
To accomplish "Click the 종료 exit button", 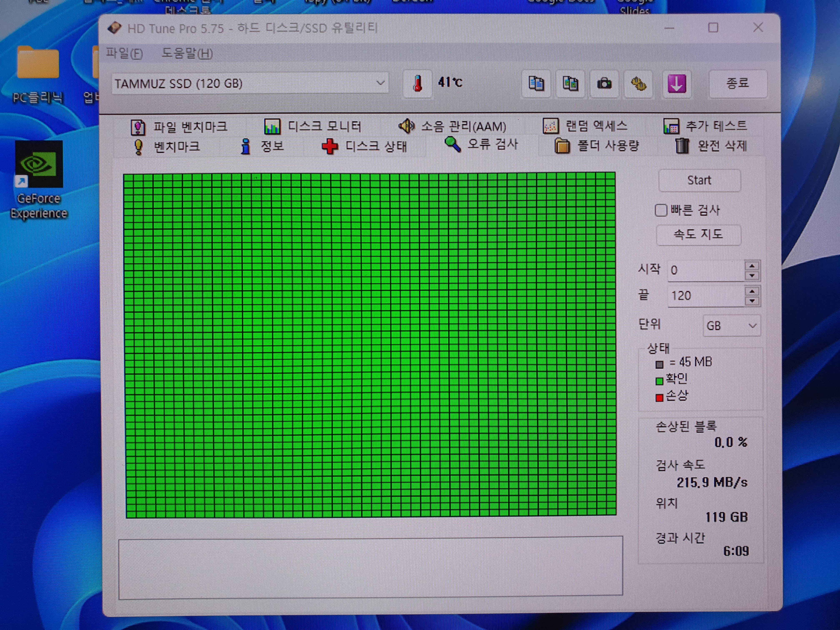I will (737, 83).
